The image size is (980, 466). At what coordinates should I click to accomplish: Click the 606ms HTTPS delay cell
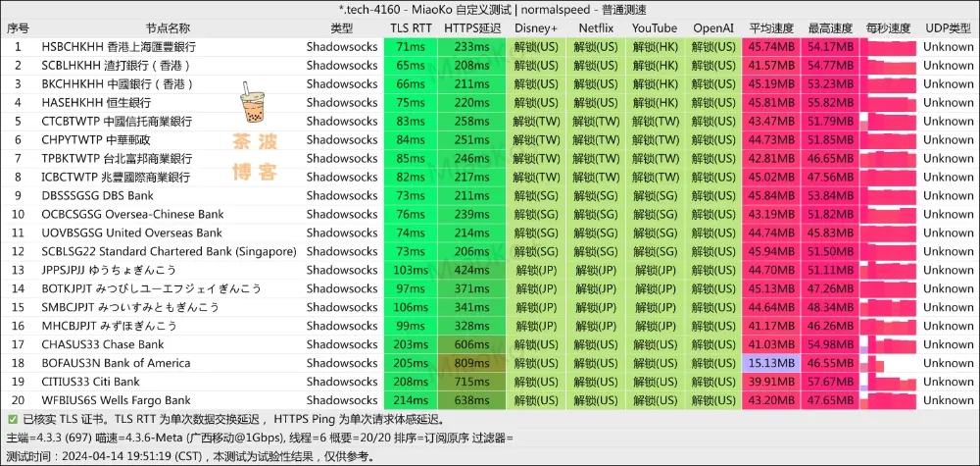click(472, 344)
